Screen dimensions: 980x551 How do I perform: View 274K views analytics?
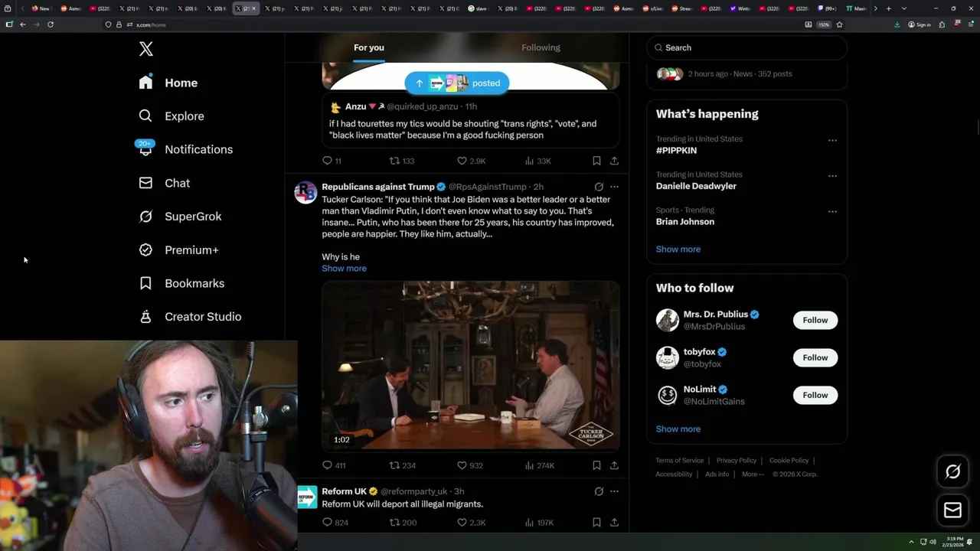[x=539, y=465]
